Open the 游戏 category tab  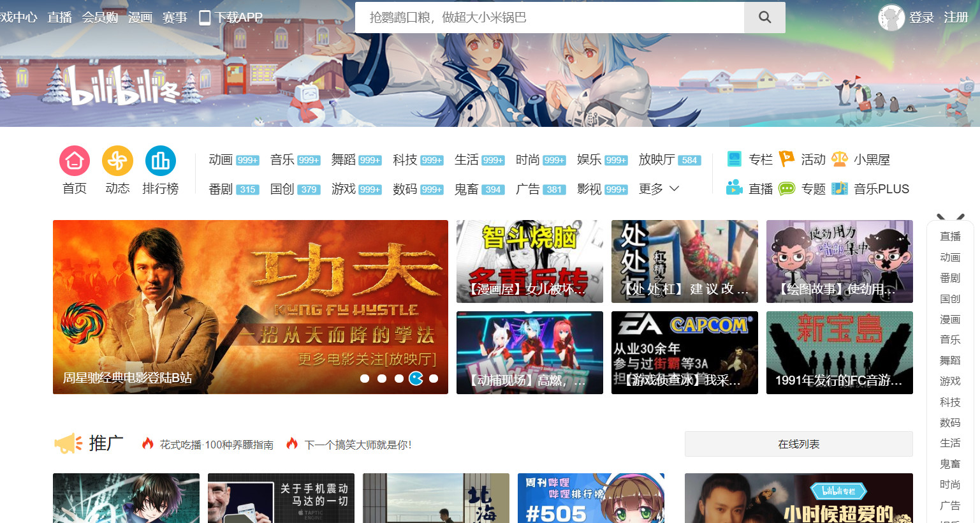(344, 189)
